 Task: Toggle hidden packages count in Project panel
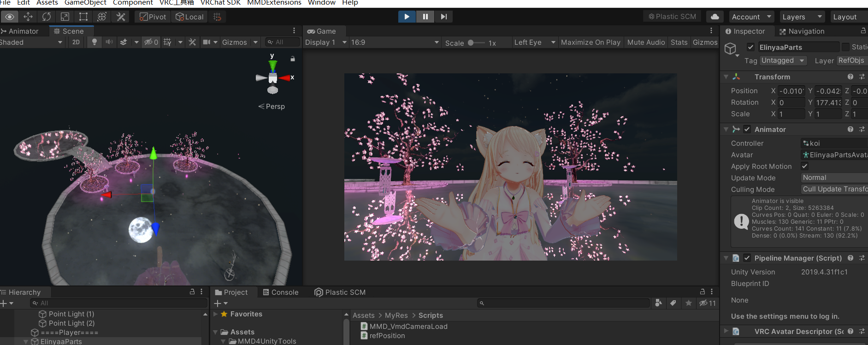(708, 303)
